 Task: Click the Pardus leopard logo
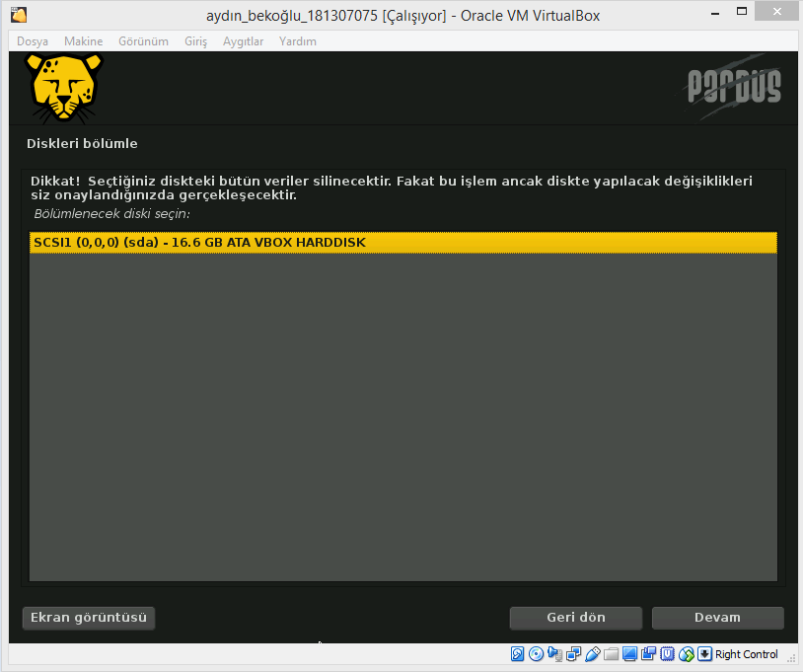[x=64, y=89]
